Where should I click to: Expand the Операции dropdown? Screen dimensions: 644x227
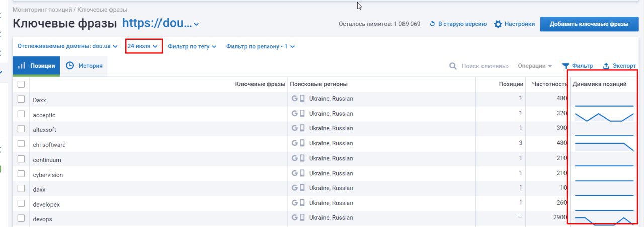coord(535,66)
